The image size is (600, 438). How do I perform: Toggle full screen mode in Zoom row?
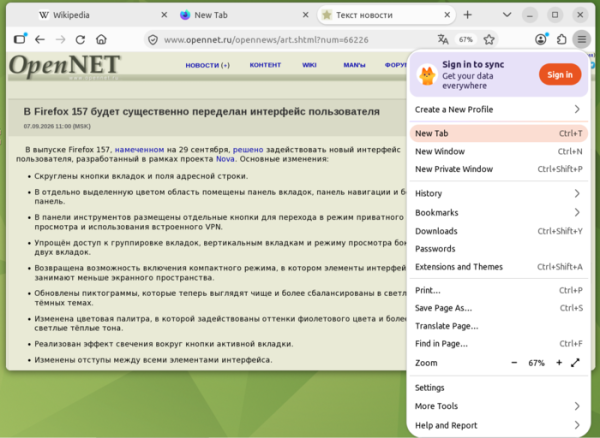[x=575, y=363]
